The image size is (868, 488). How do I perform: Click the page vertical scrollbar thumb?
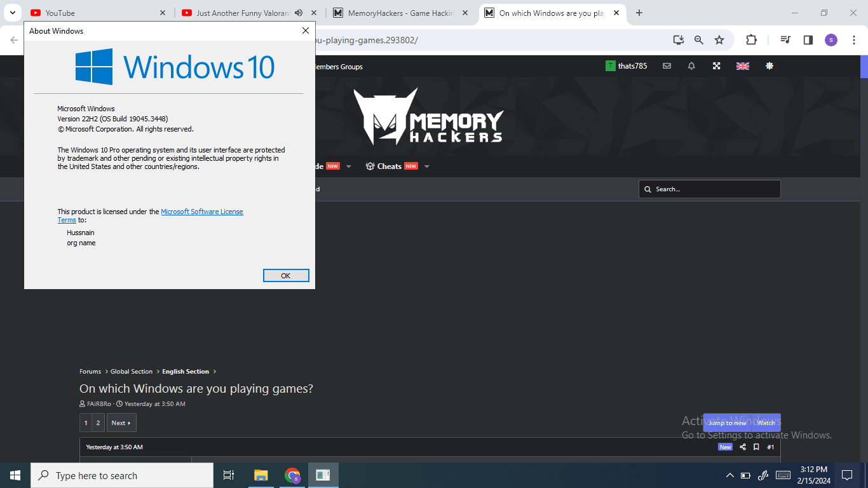tap(864, 66)
